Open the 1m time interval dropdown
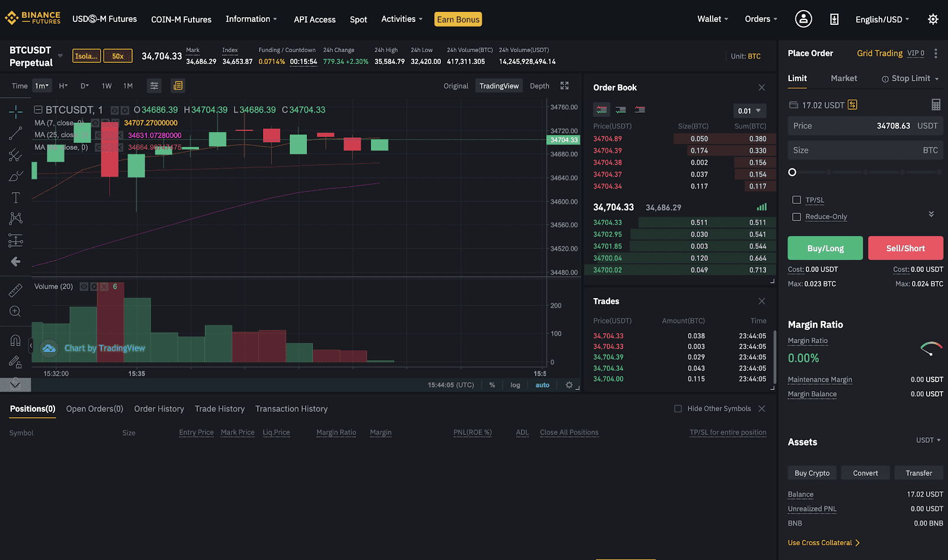 42,86
